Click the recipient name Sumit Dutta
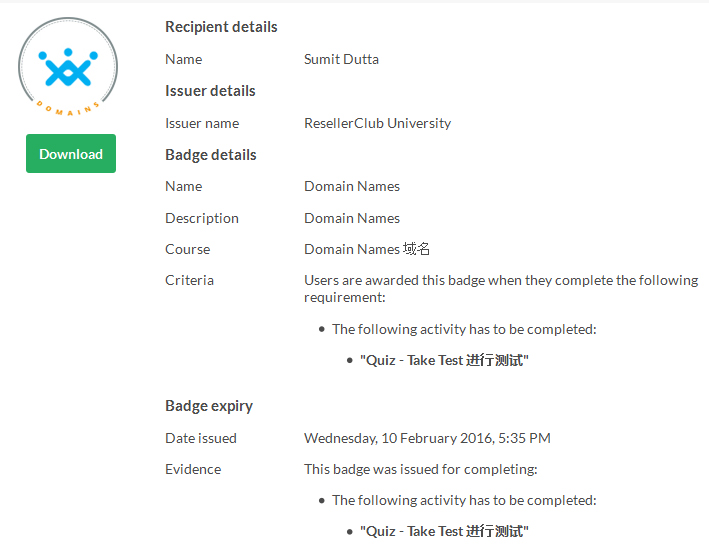Viewport: 709px width, 558px height. [341, 59]
